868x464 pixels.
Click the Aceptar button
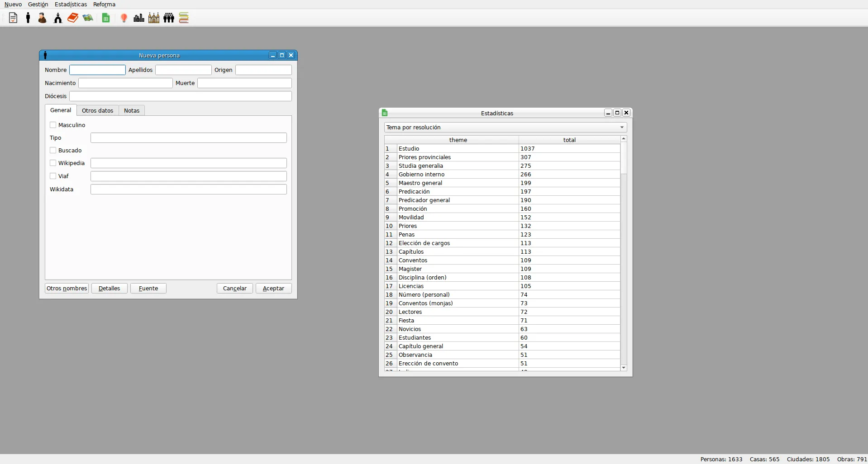coord(273,288)
